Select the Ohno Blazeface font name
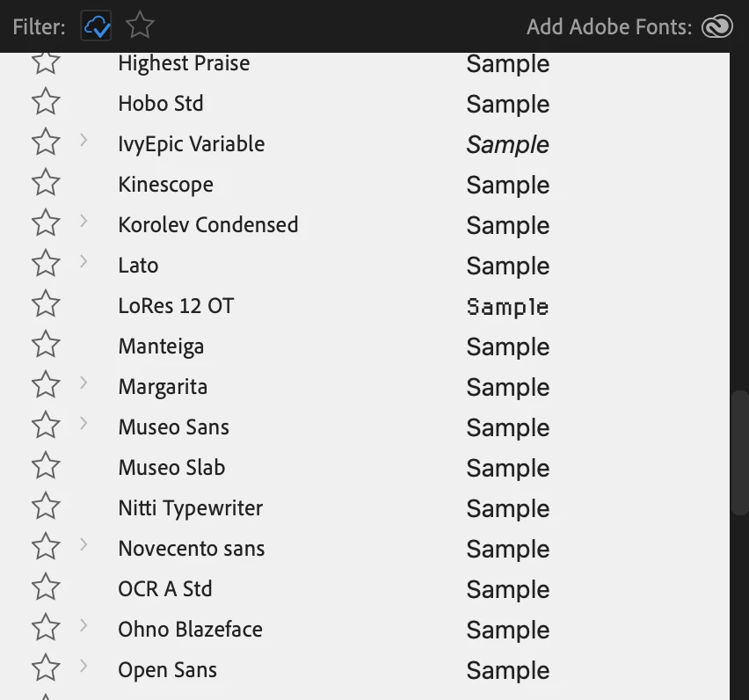The width and height of the screenshot is (749, 700). (190, 630)
